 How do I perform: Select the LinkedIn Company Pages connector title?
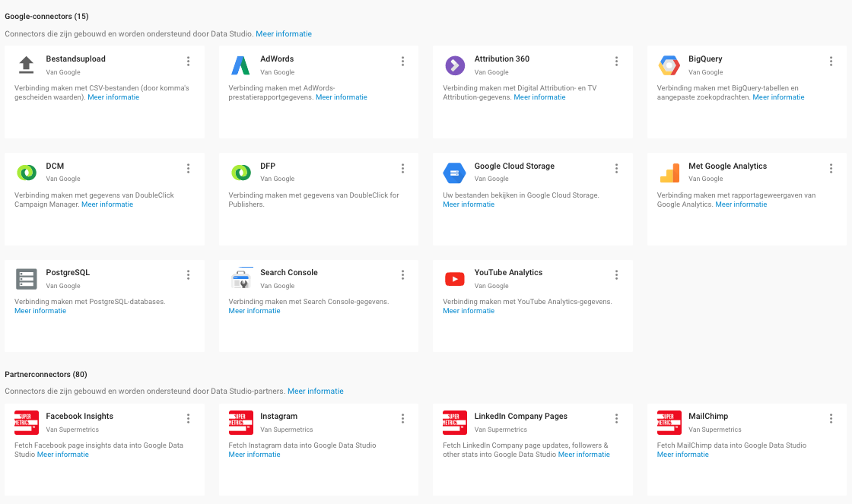pyautogui.click(x=520, y=416)
